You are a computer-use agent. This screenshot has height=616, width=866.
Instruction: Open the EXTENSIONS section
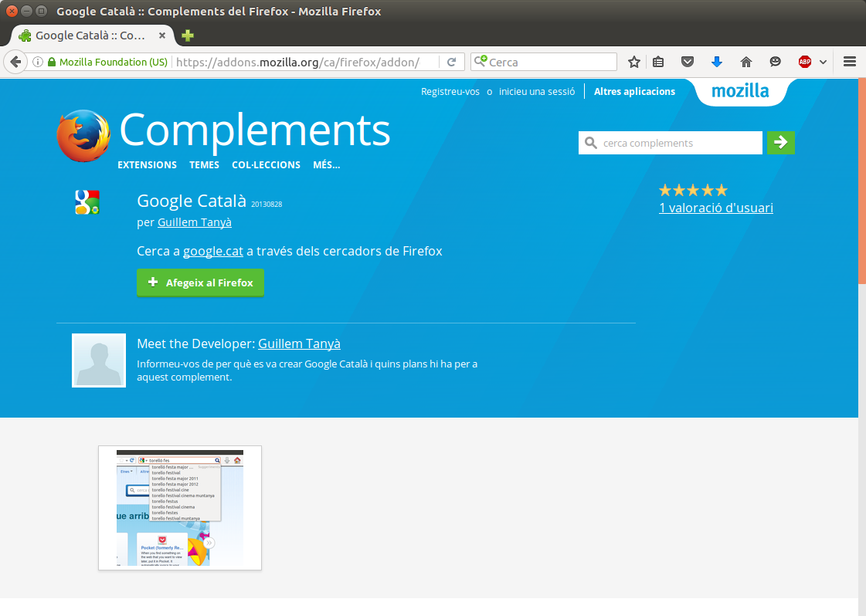click(147, 164)
